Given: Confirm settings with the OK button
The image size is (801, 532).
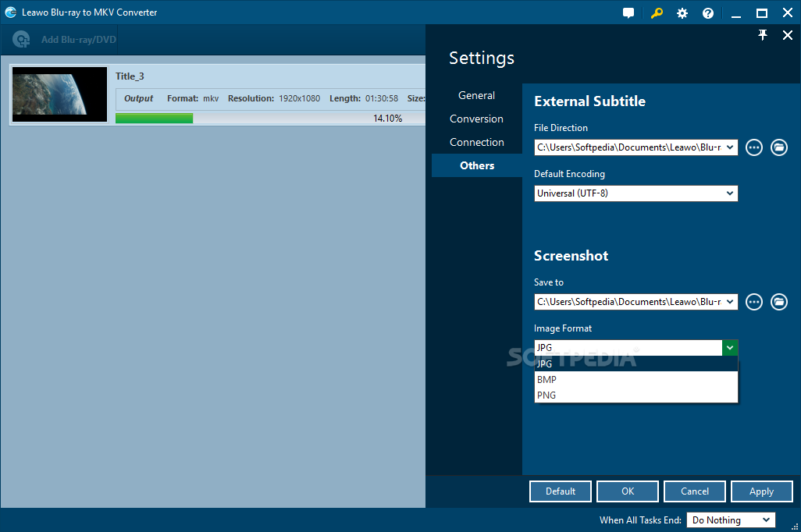Looking at the screenshot, I should [628, 491].
